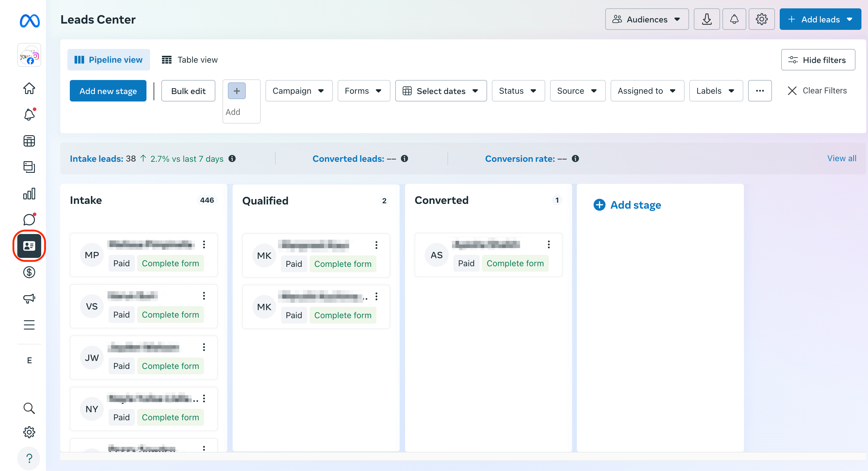This screenshot has width=868, height=471.
Task: Open the Campaign filter dropdown
Action: [299, 91]
